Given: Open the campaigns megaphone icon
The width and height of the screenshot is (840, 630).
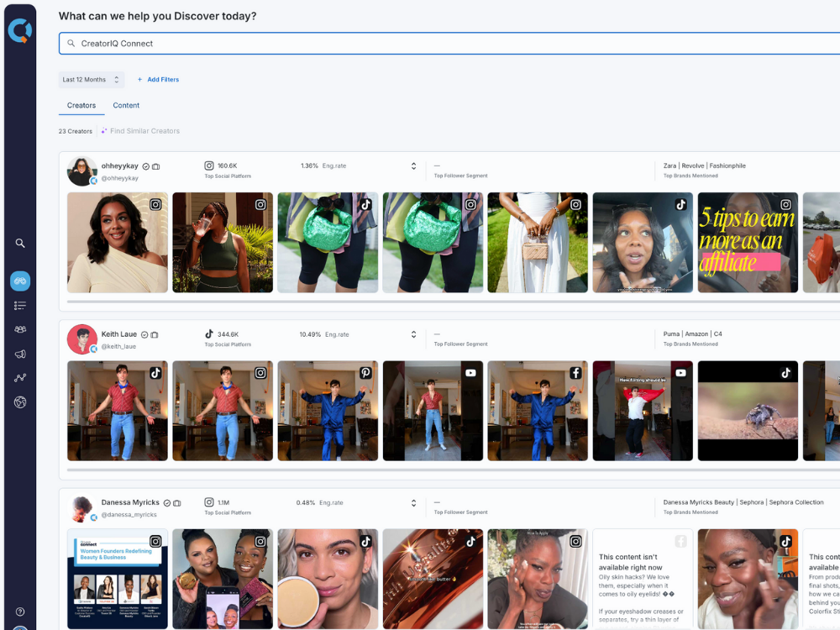Looking at the screenshot, I should click(x=19, y=353).
